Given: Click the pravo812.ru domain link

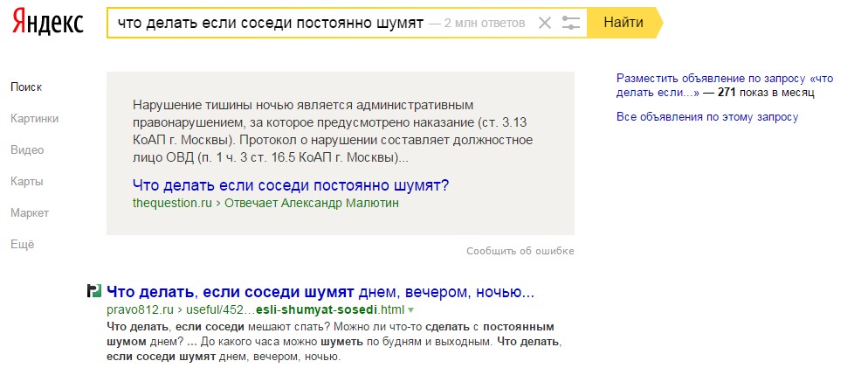Looking at the screenshot, I should click(141, 309).
